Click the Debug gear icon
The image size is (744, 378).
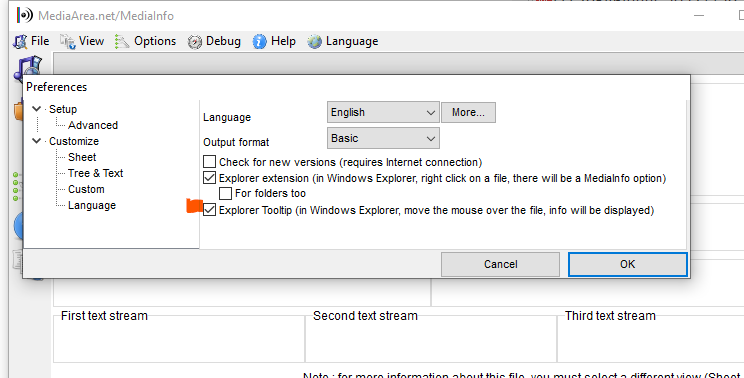[x=195, y=42]
